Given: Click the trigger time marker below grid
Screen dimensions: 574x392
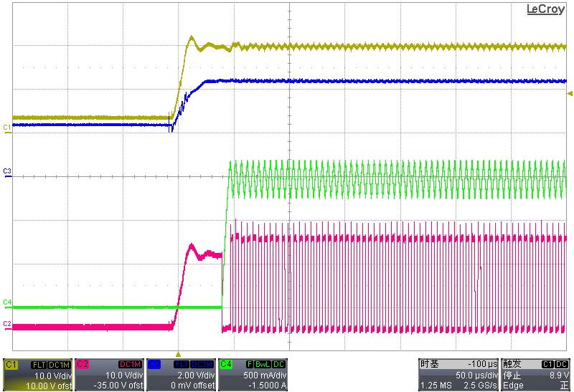Looking at the screenshot, I should (179, 354).
